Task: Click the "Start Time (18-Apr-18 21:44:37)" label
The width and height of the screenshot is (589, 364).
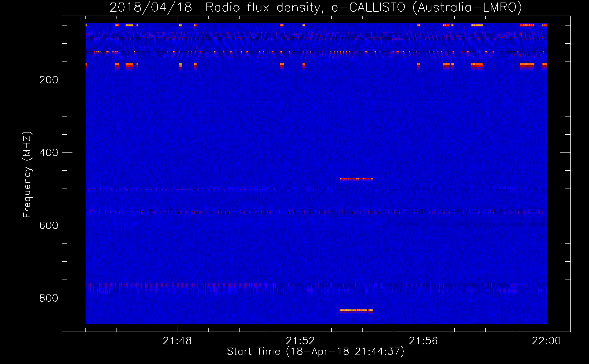Action: tap(316, 351)
